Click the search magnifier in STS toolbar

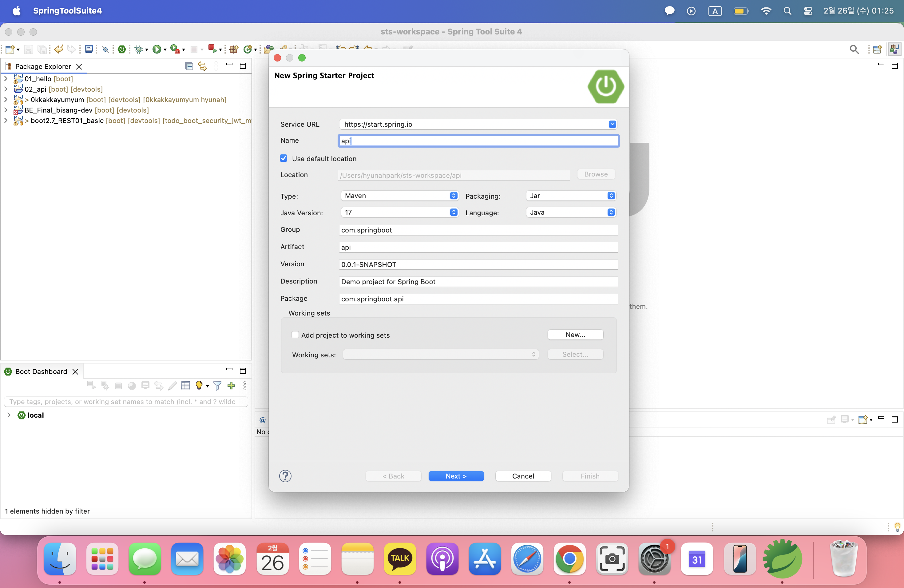[854, 50]
